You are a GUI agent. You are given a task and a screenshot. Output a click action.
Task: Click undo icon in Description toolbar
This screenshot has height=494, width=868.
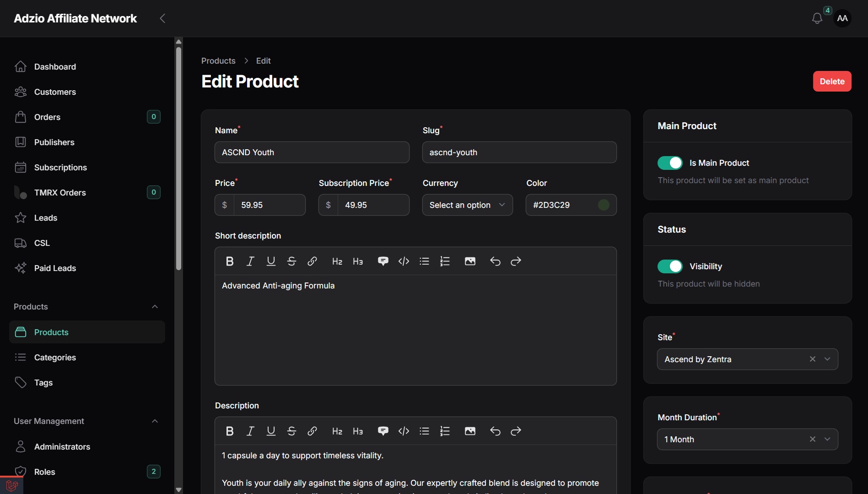495,431
